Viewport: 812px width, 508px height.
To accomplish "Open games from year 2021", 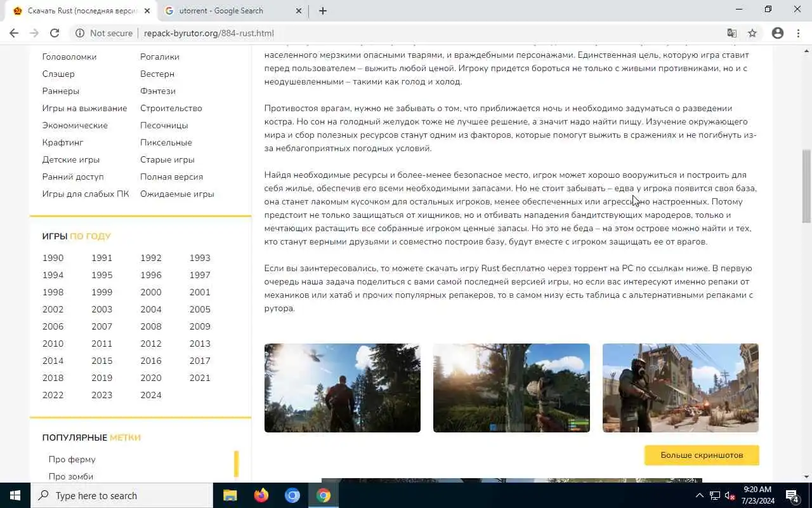I will [x=200, y=378].
